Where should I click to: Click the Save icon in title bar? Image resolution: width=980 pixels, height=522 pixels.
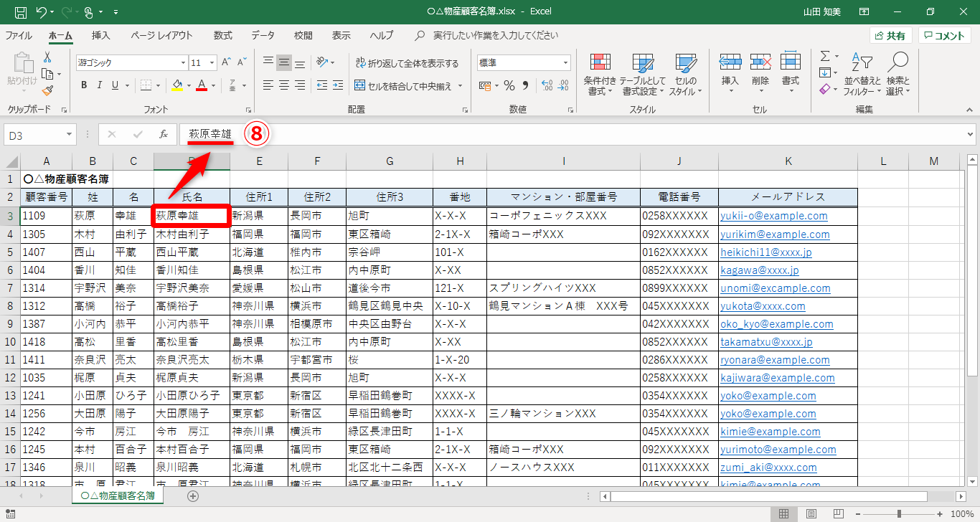[21, 12]
